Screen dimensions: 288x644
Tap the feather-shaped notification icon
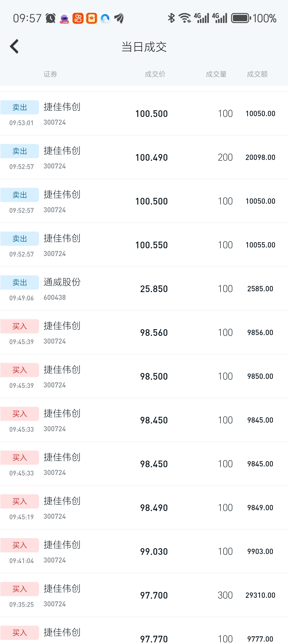119,18
